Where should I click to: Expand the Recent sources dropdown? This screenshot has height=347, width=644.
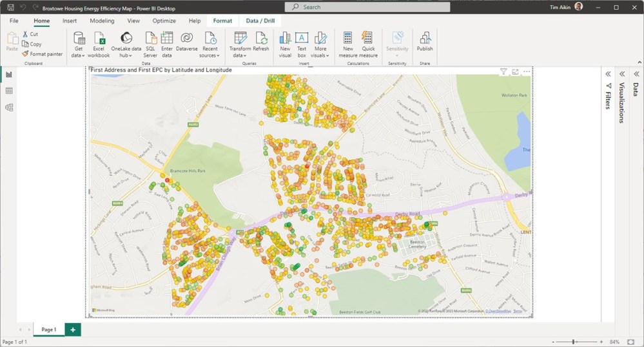(x=210, y=55)
